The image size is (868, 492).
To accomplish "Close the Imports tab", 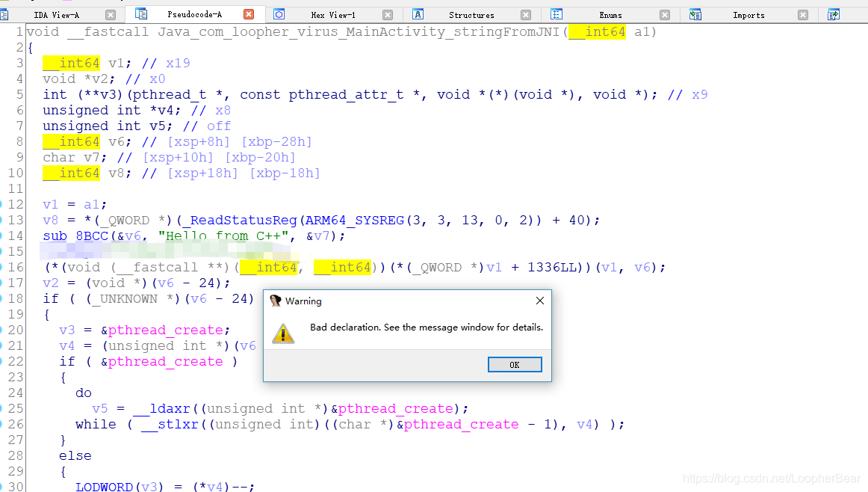I will 803,15.
